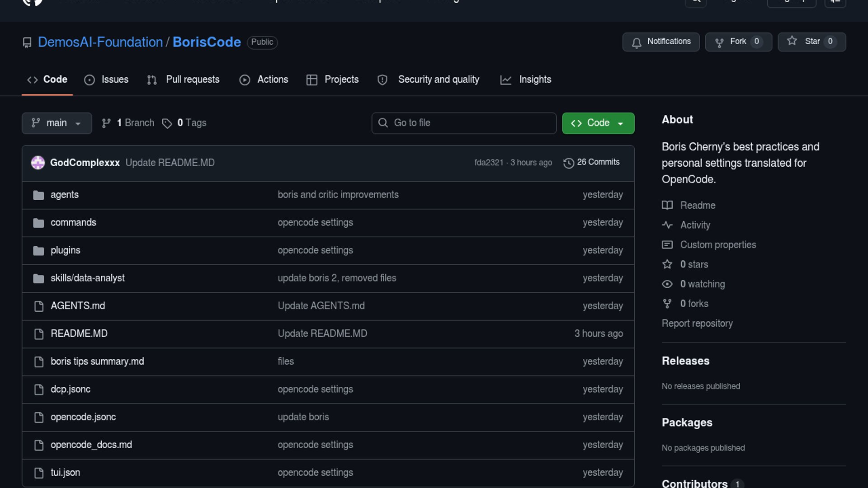Expand the main branch dropdown

pos(57,123)
